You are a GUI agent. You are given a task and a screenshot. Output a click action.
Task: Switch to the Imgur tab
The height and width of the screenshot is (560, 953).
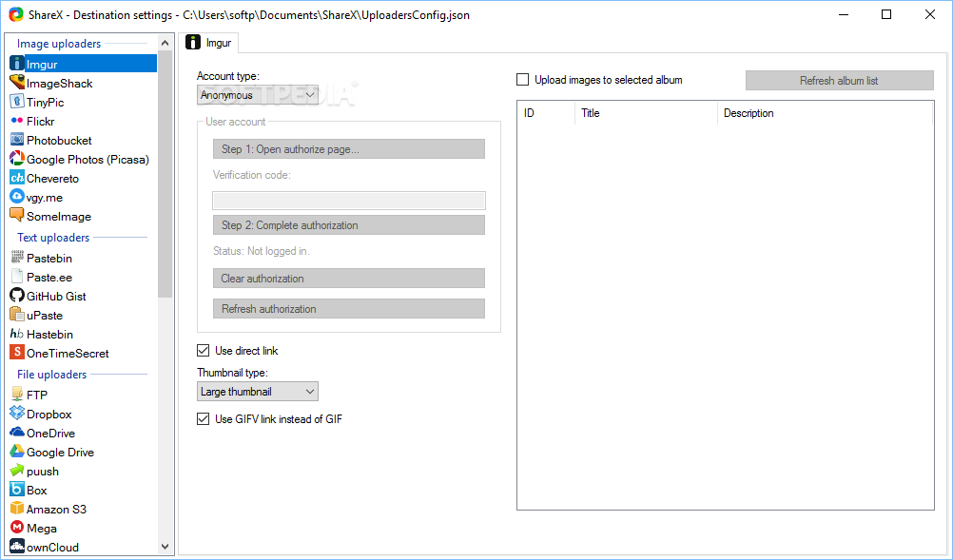(209, 43)
